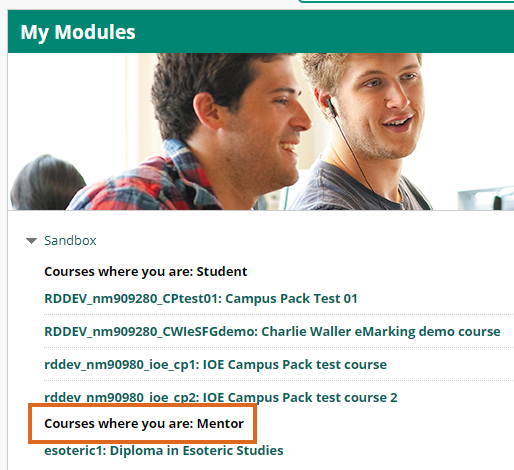Image resolution: width=514 pixels, height=470 pixels.
Task: Click the students banner photo
Action: 261,131
